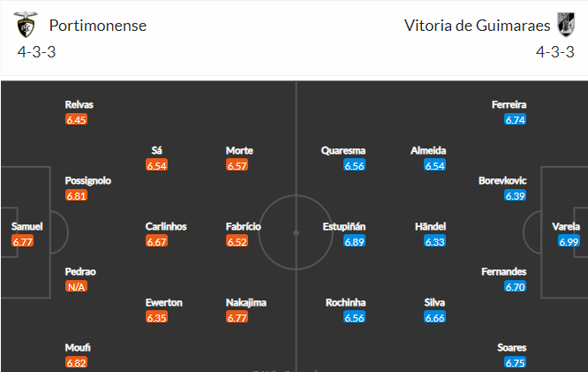Click the Portimonense club crest icon
Image resolution: width=588 pixels, height=372 pixels.
[x=26, y=25]
